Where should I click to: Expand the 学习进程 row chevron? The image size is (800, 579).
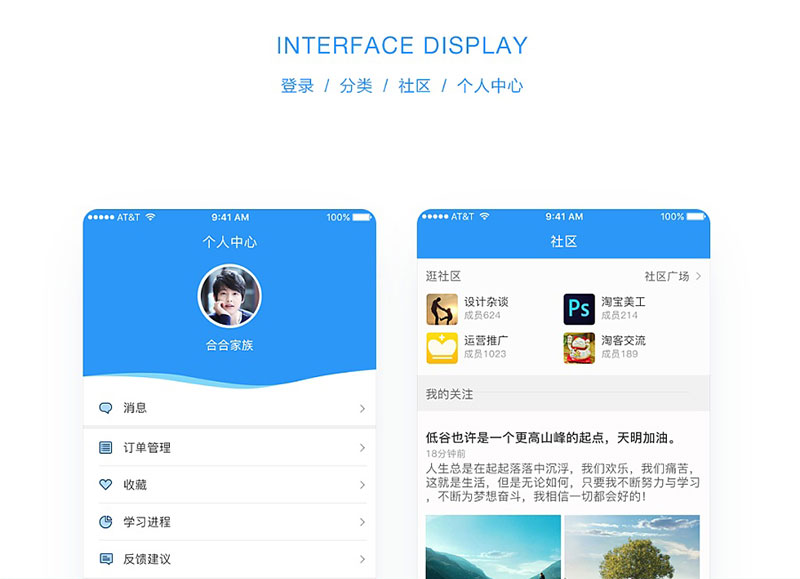coord(362,522)
